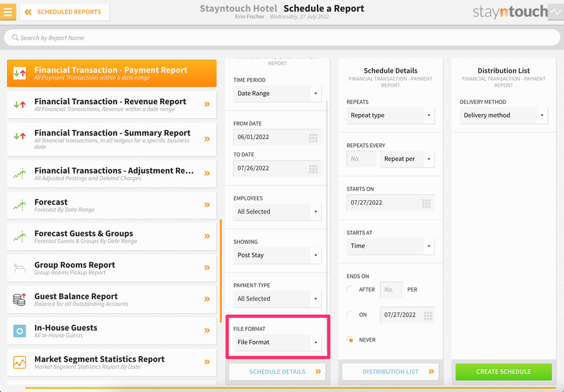
Task: Open the Starts On calendar icon
Action: click(x=427, y=204)
